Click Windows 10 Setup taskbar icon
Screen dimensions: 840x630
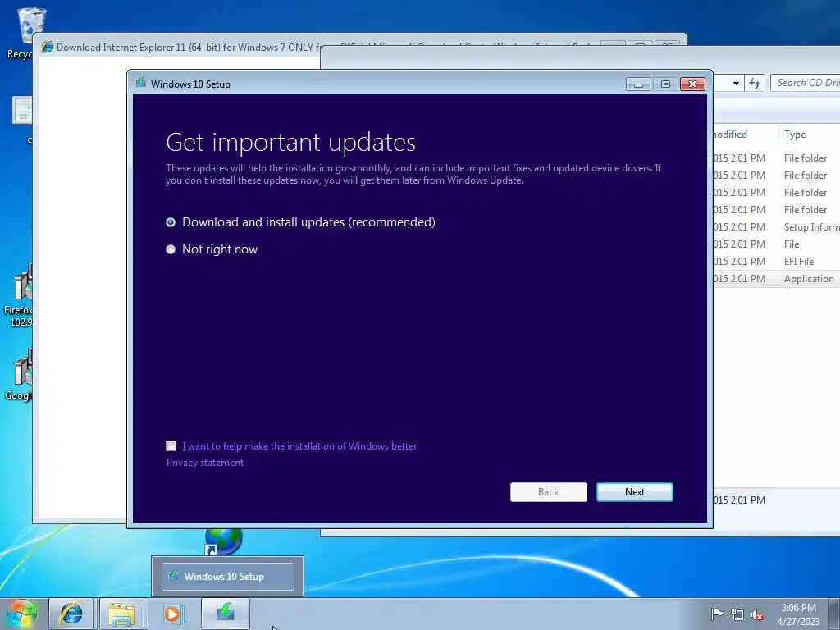pyautogui.click(x=226, y=614)
